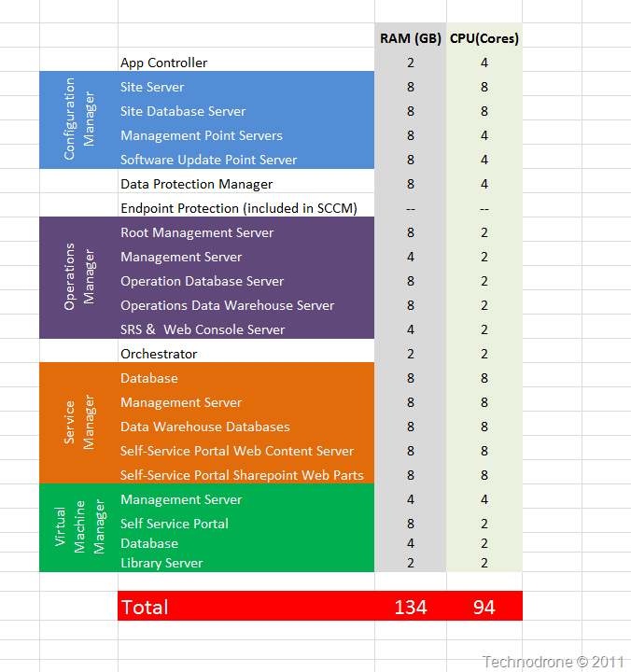
Task: Click the Service Manager merged cell
Action: coord(78,424)
